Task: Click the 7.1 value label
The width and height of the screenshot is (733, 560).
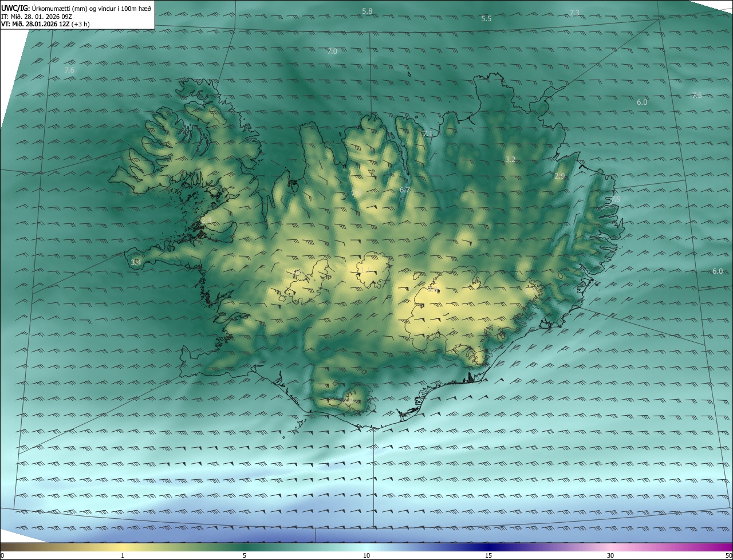Action: click(427, 134)
